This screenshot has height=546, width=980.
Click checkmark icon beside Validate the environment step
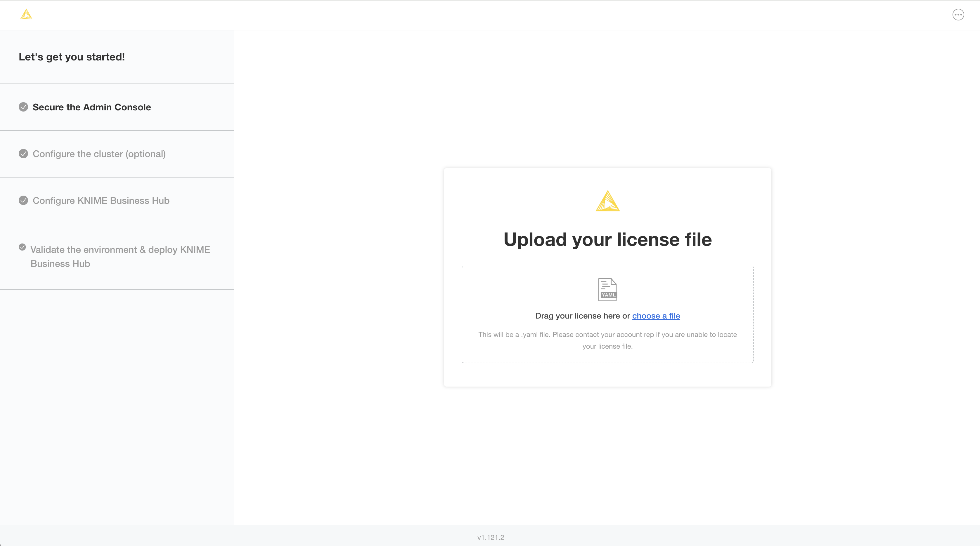(x=22, y=247)
